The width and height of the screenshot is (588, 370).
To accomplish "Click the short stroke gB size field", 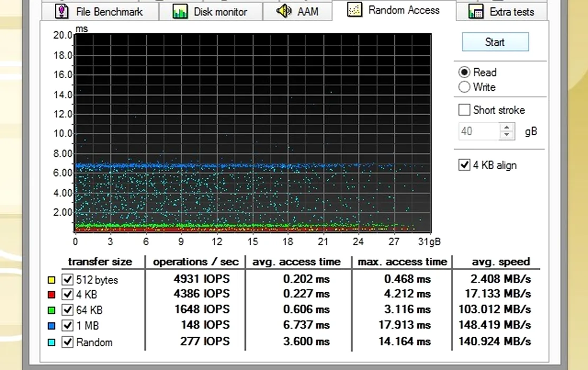I will pyautogui.click(x=478, y=131).
